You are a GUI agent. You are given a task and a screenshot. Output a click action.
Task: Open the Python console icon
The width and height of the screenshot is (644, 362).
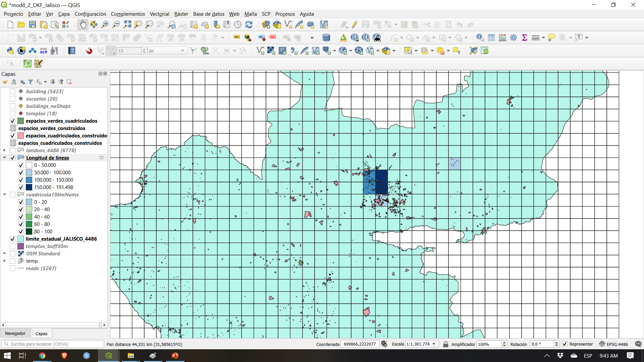(10, 51)
